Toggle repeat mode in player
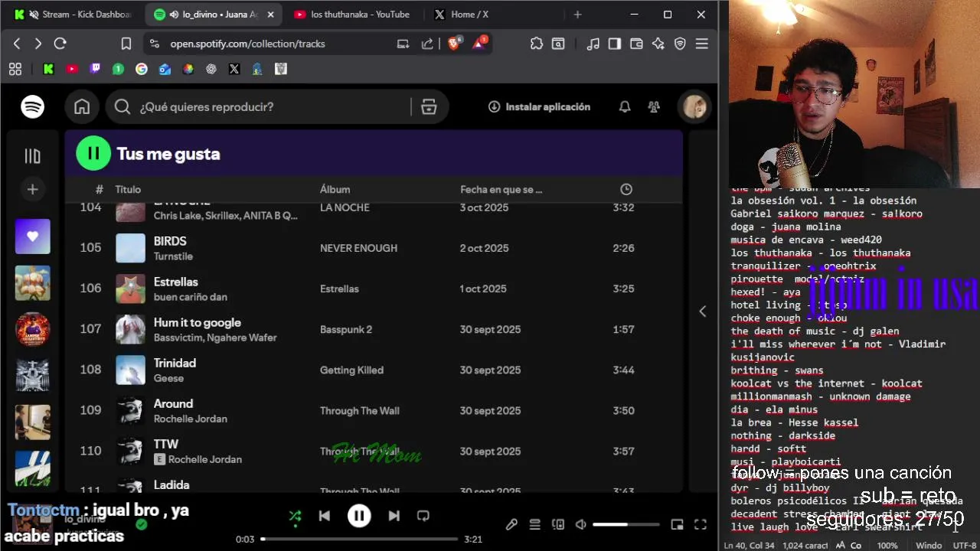This screenshot has height=551, width=980. tap(423, 516)
